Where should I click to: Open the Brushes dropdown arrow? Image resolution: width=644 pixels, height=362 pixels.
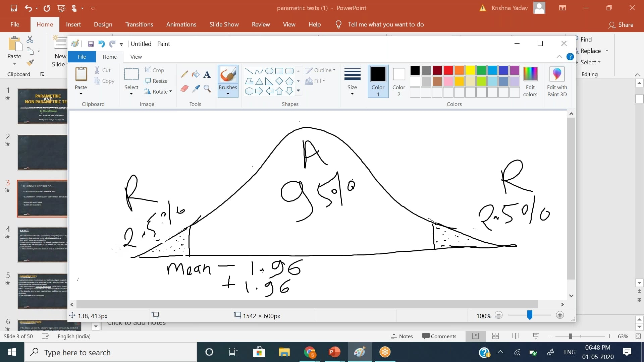coord(228,94)
